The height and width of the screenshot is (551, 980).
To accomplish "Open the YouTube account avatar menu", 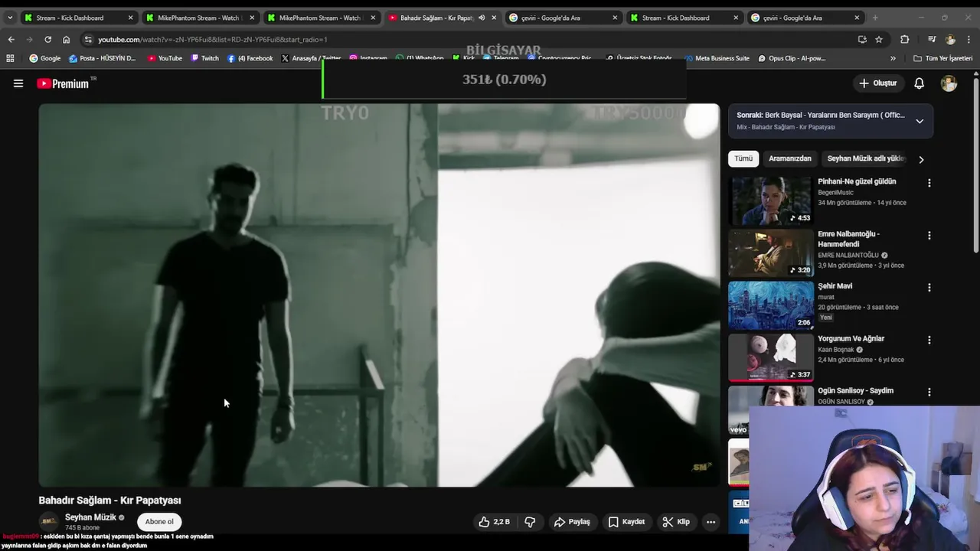I will coord(949,83).
